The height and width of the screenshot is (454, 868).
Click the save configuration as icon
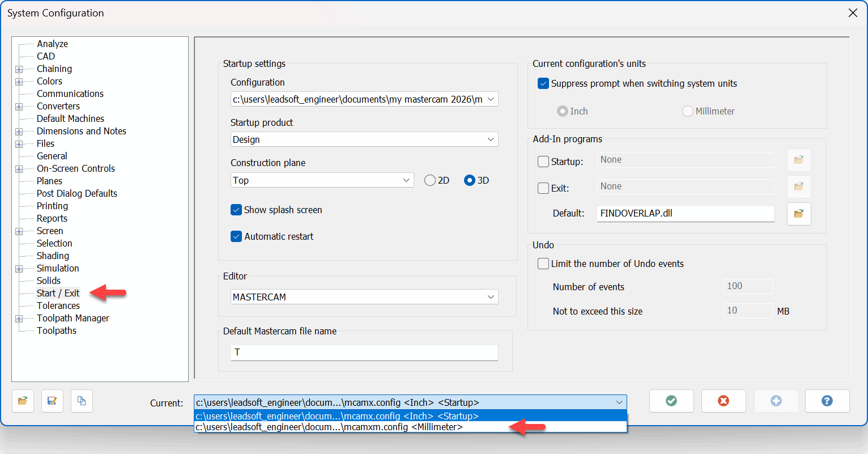point(52,401)
